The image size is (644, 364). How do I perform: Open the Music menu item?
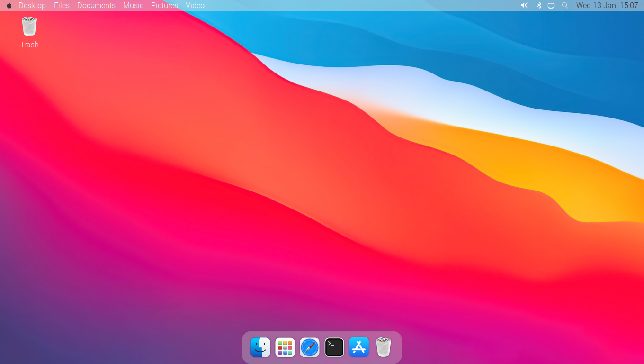133,6
